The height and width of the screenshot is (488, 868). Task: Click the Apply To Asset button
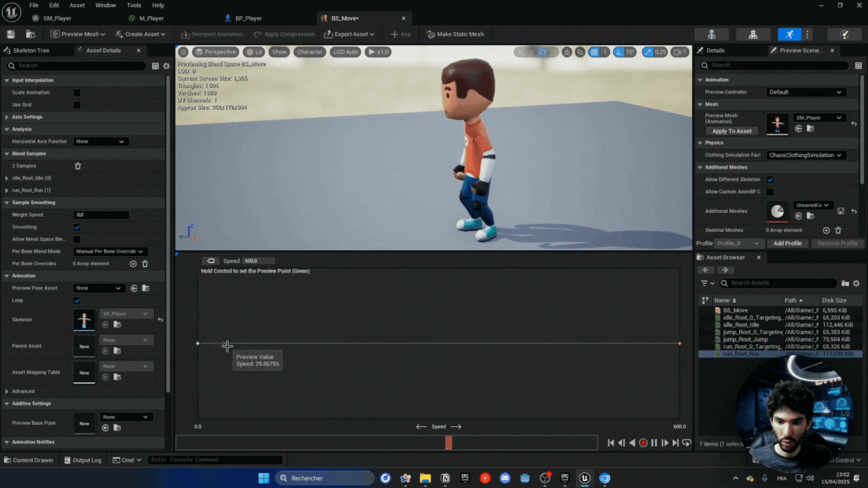(x=732, y=131)
